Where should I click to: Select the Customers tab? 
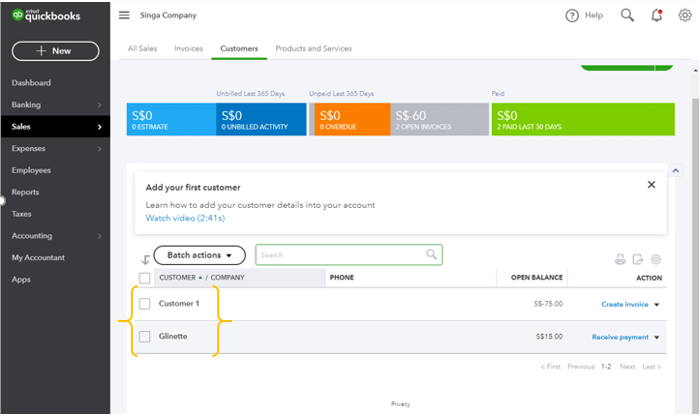[239, 48]
